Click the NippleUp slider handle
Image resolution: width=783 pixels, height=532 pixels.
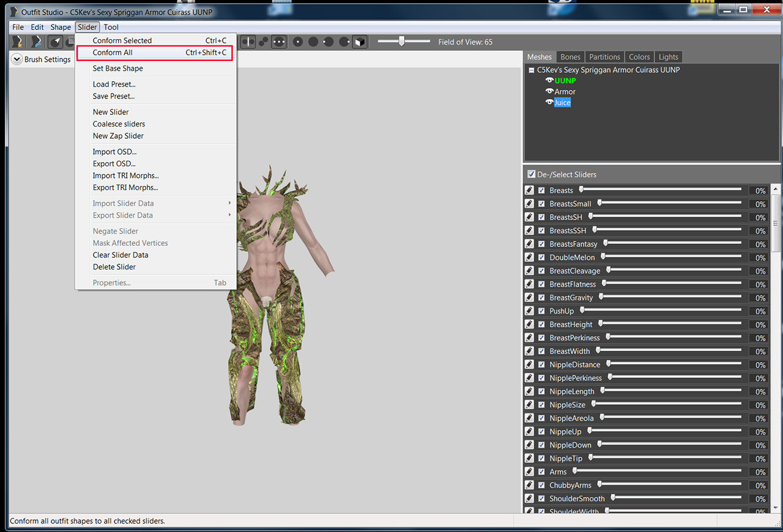(x=590, y=430)
